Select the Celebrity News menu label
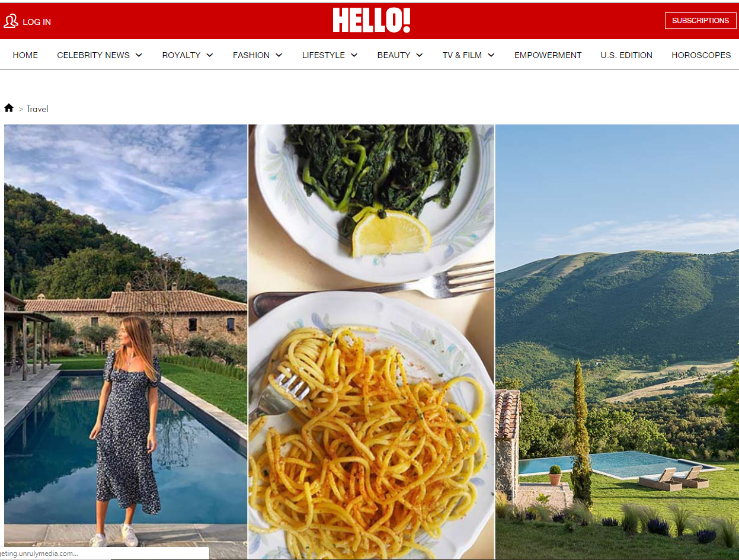The width and height of the screenshot is (739, 560). click(93, 55)
